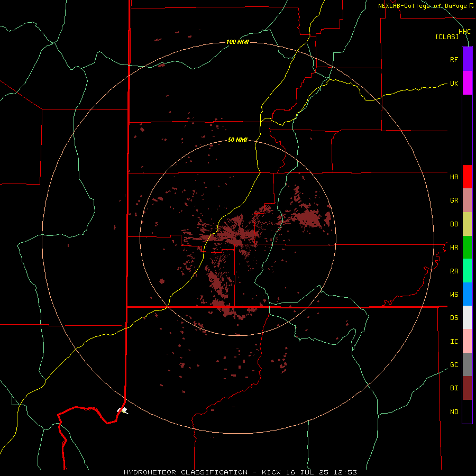
Task: Click the "KICX" radar site identifier
Action: coord(272,472)
